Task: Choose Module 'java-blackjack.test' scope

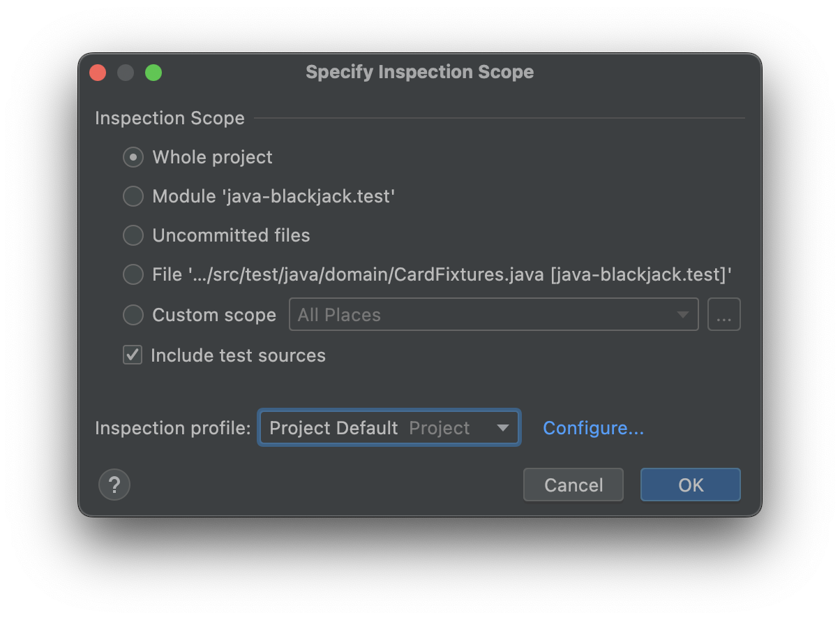Action: 133,196
